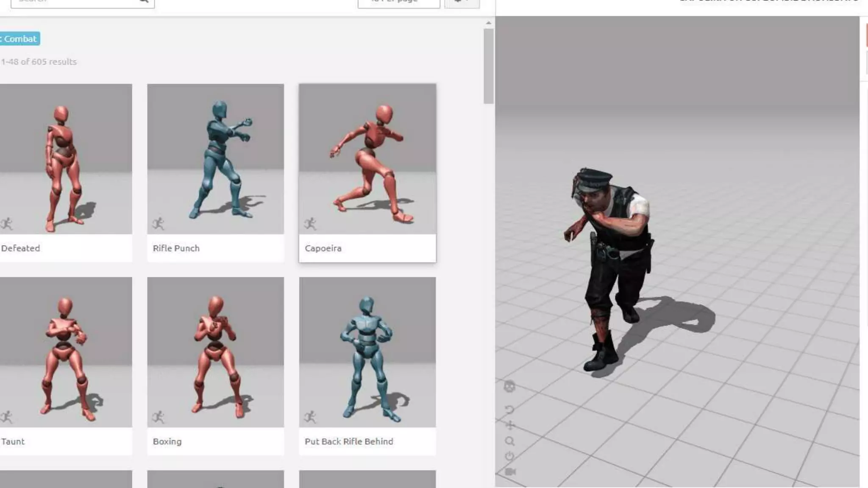Click scrollbar up arrow in animation list

tap(488, 23)
